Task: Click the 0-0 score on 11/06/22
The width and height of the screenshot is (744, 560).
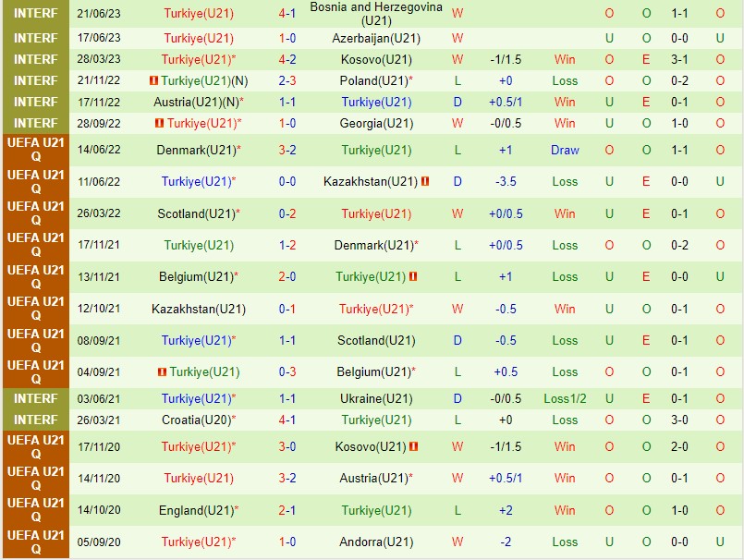Action: [x=287, y=181]
